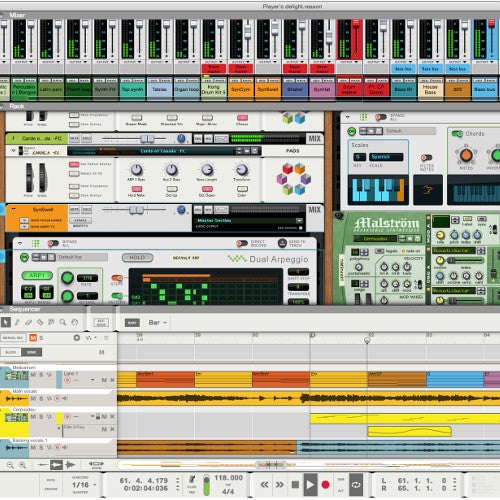Toggle the Snap button beside Bar
This screenshot has height=500, width=500.
coord(132,322)
